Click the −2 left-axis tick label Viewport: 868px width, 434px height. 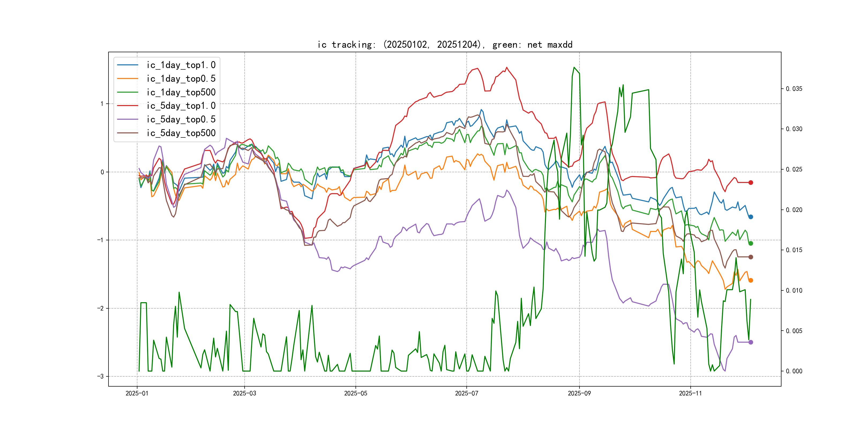100,308
